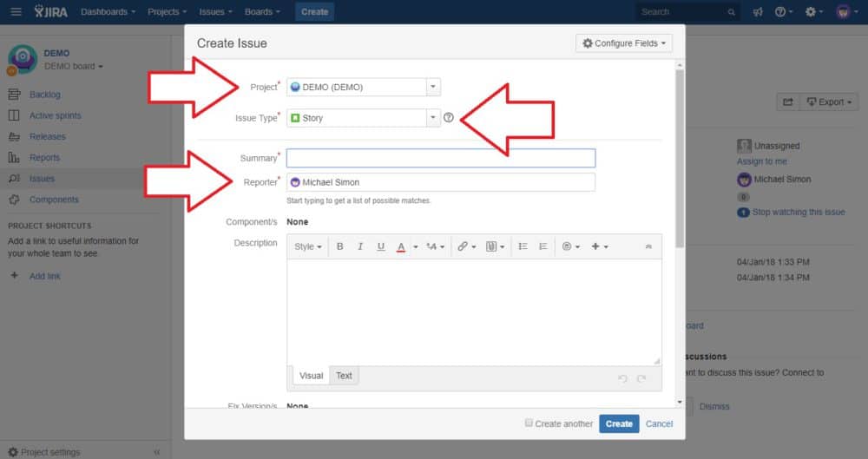Open the attachment dropdown in editor
This screenshot has width=868, height=459.
coord(495,246)
